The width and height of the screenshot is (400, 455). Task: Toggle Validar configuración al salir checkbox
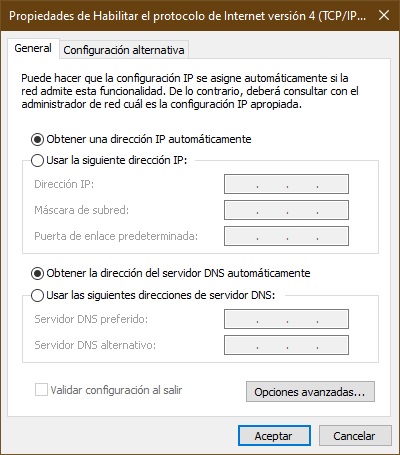click(41, 390)
